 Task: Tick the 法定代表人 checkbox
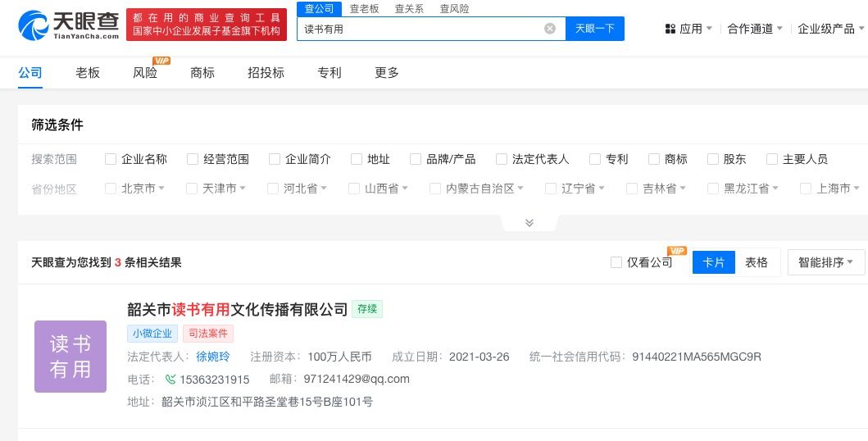502,159
